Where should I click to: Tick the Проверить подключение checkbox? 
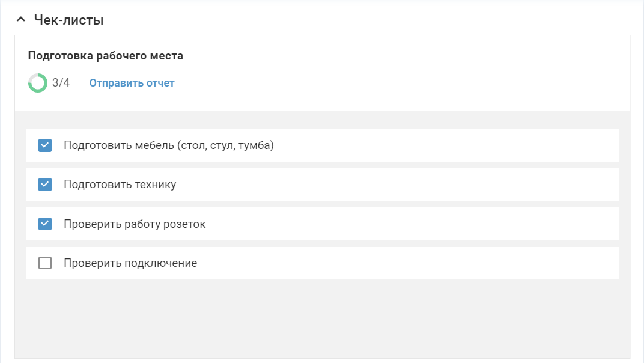(45, 263)
